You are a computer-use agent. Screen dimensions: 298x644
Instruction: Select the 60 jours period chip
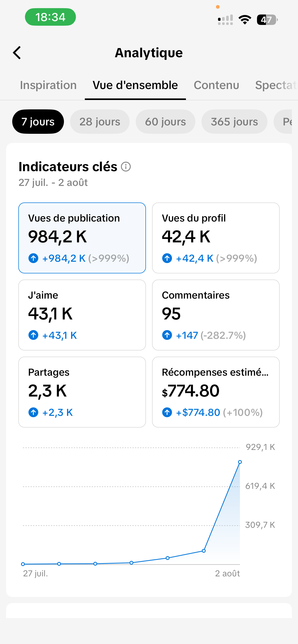(166, 122)
